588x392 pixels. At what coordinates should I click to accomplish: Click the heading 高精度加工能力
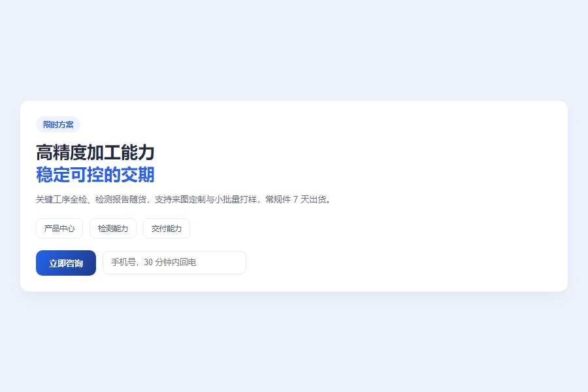click(95, 152)
